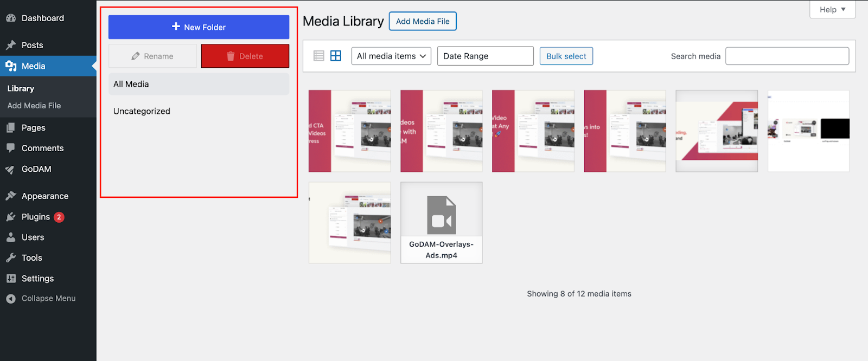Open the Date Range picker

485,56
